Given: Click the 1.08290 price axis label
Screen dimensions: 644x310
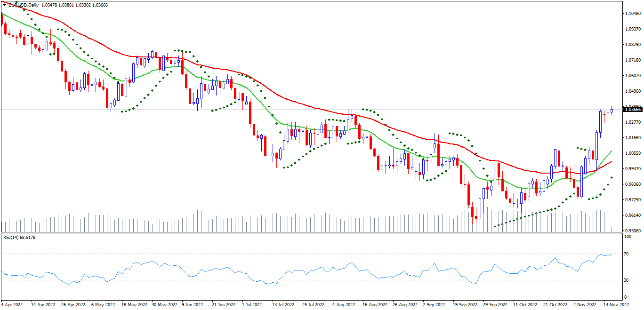Looking at the screenshot, I should coord(633,44).
